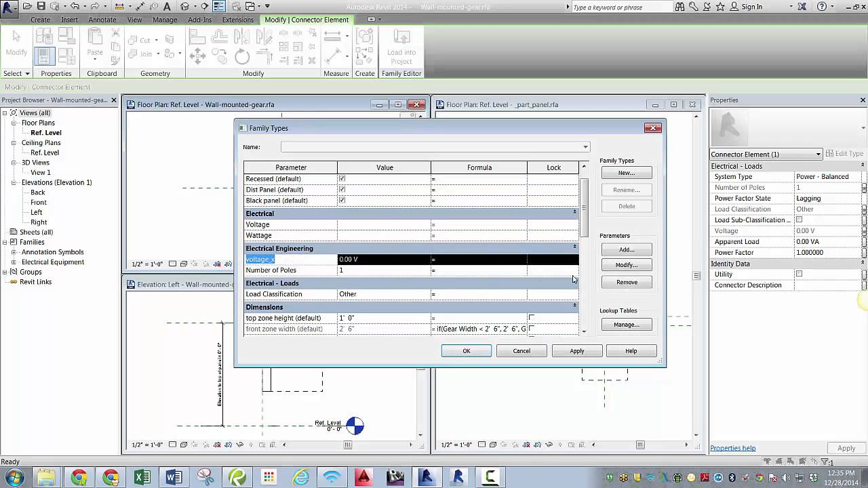The height and width of the screenshot is (488, 868).
Task: Open the Snipping Tool taskbar icon
Action: 205,478
